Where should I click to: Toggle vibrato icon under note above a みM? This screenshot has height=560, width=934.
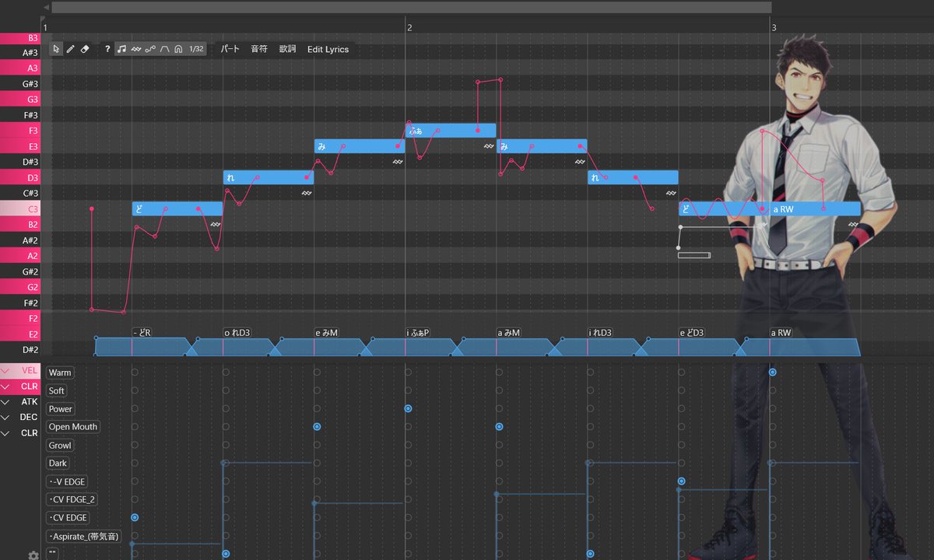[x=580, y=161]
